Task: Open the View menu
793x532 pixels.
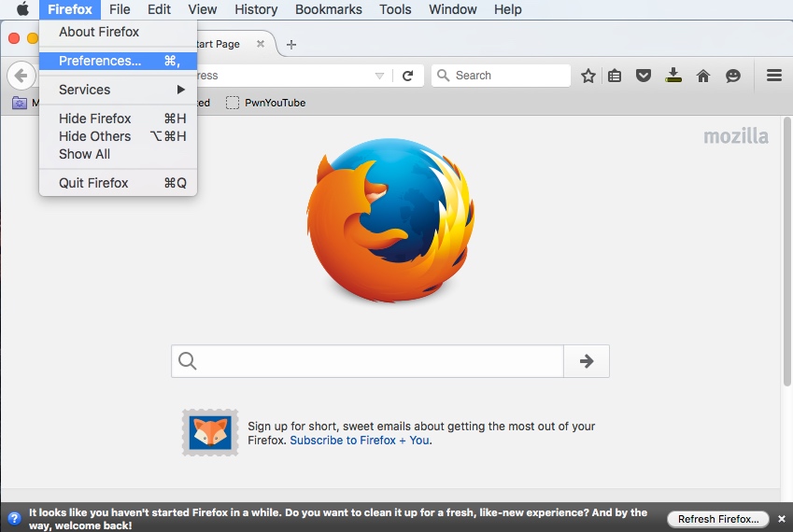Action: [203, 9]
